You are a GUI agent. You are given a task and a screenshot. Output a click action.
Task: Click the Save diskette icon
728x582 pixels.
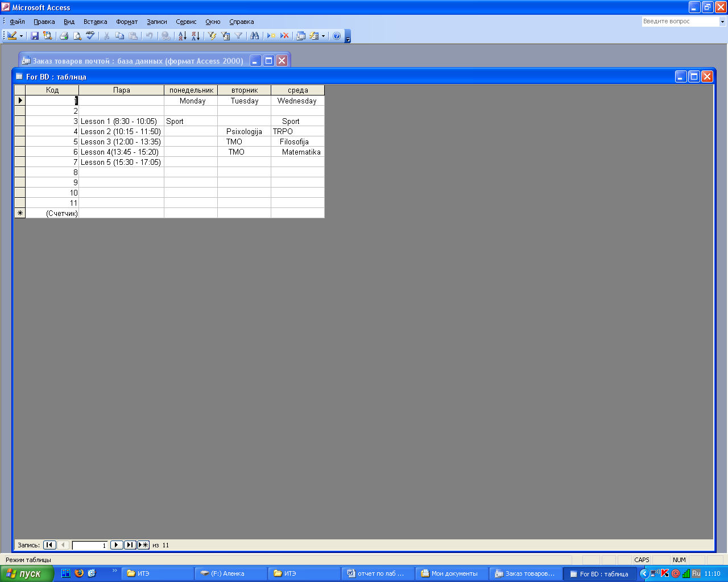[35, 35]
